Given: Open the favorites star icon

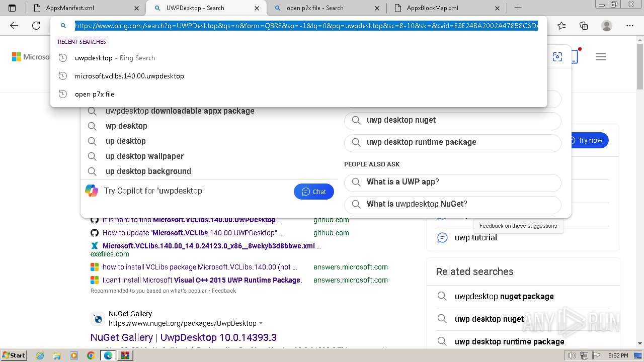Looking at the screenshot, I should tap(561, 26).
